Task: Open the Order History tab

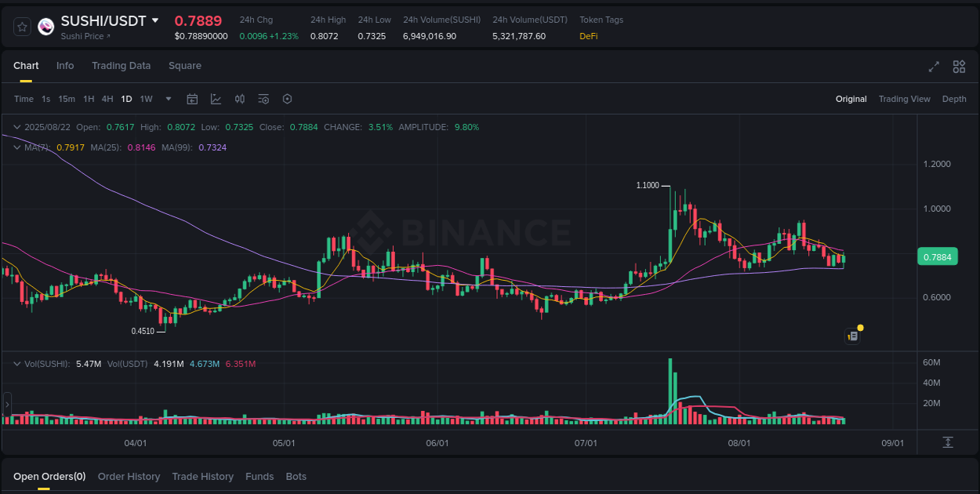Action: point(129,476)
